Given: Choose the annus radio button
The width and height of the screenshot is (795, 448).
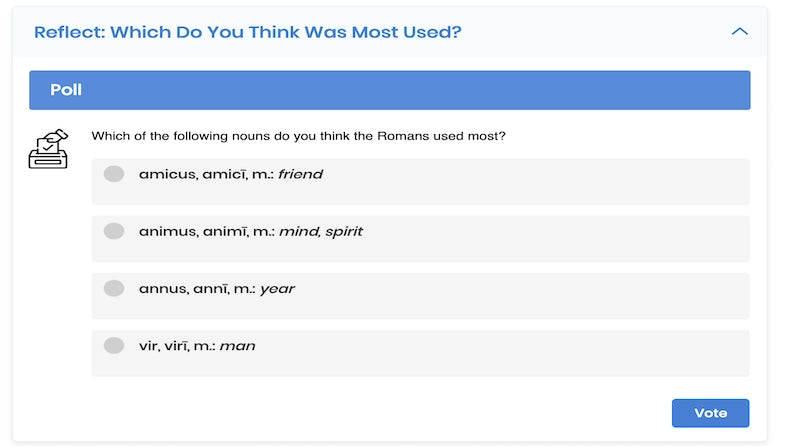Looking at the screenshot, I should pyautogui.click(x=114, y=289).
